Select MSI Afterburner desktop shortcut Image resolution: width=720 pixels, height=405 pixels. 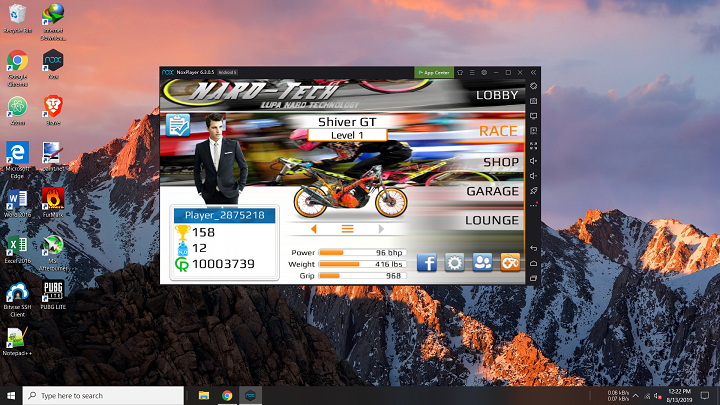coord(53,253)
